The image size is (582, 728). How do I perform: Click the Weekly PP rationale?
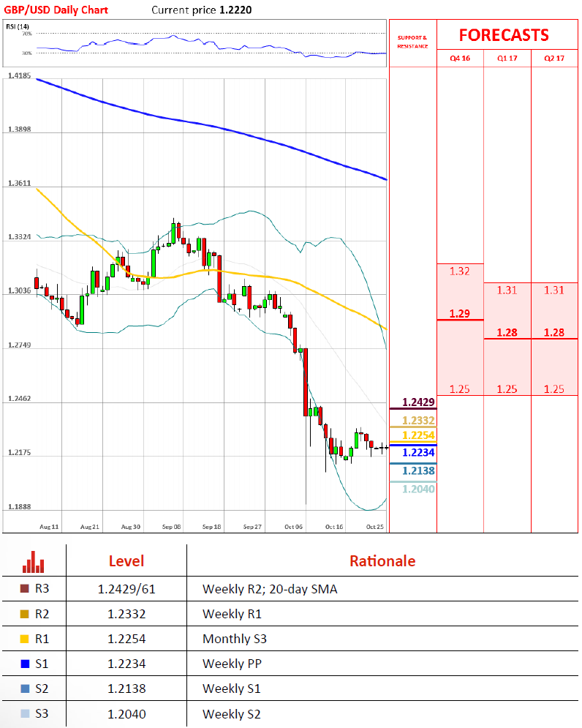click(232, 664)
